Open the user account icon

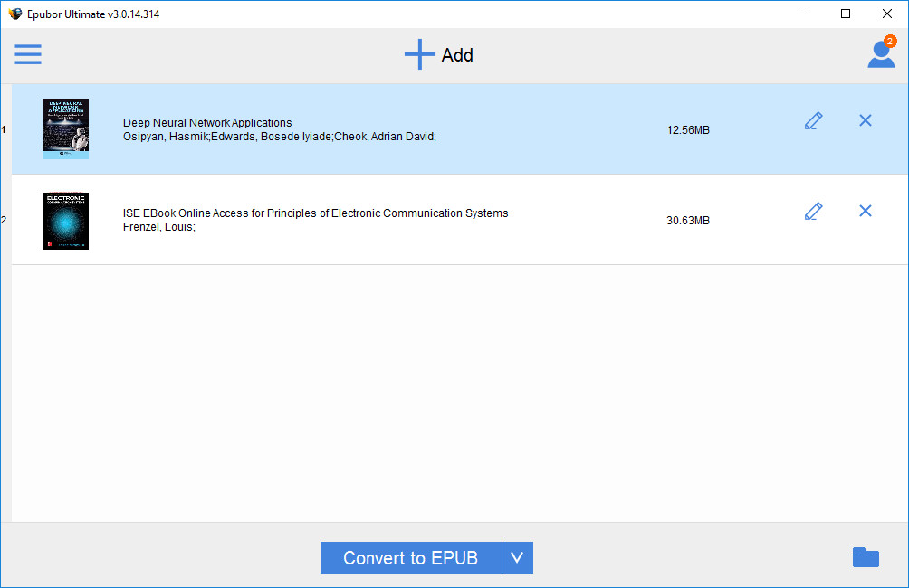(881, 52)
